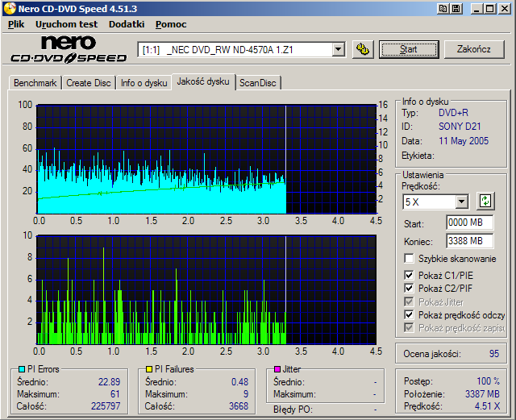This screenshot has width=516, height=420.
Task: Switch to the Info o dysku tab
Action: (x=144, y=83)
